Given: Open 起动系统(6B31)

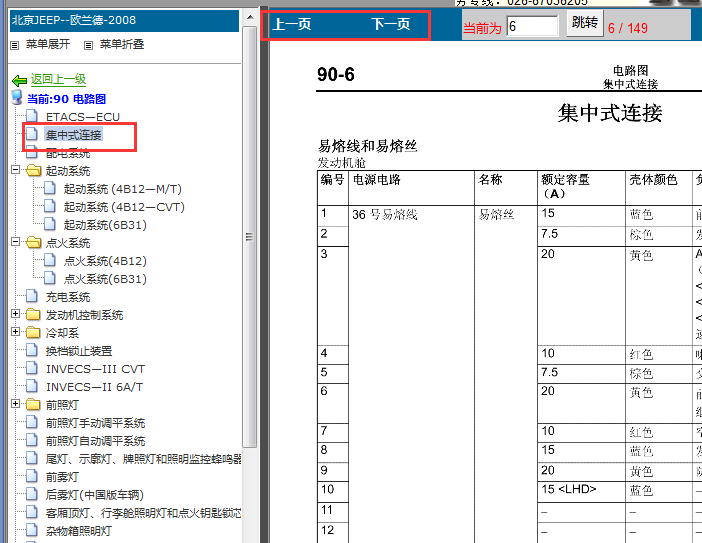Looking at the screenshot, I should [105, 225].
